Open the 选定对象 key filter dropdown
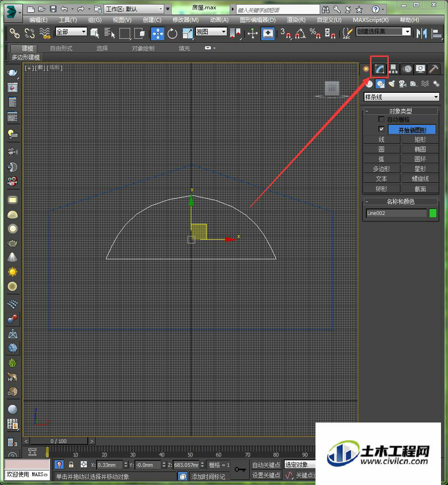 click(300, 464)
